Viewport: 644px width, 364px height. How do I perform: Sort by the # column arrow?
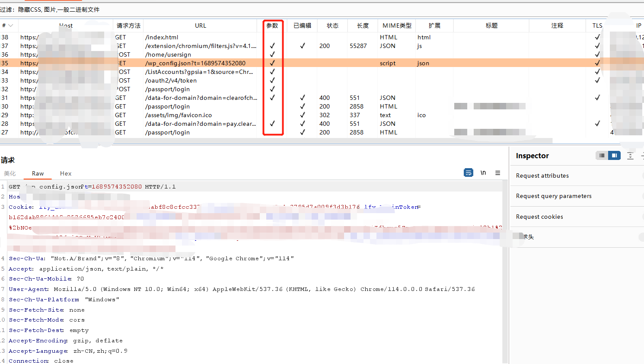coord(10,26)
